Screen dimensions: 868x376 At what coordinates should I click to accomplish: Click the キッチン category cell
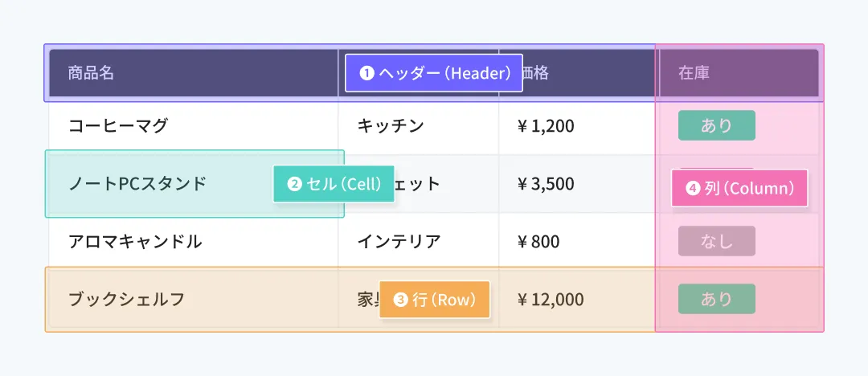[391, 125]
